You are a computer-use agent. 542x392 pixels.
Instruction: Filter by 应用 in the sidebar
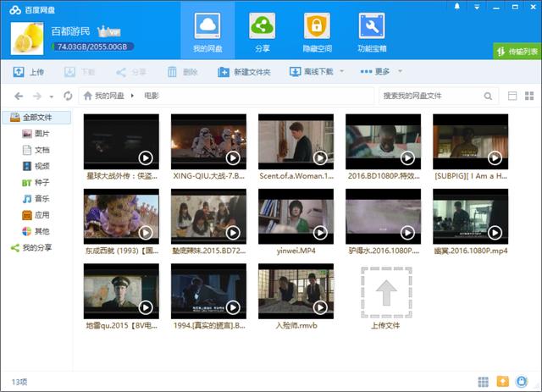pos(36,215)
